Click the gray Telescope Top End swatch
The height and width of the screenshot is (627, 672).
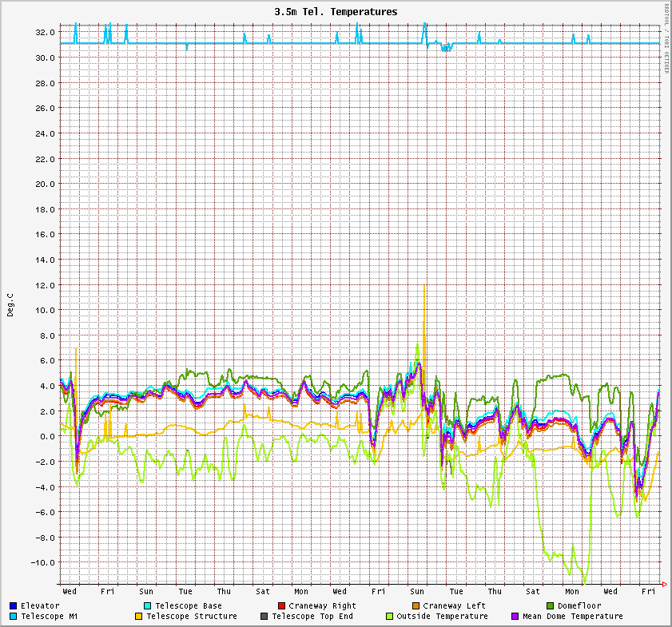point(264,617)
